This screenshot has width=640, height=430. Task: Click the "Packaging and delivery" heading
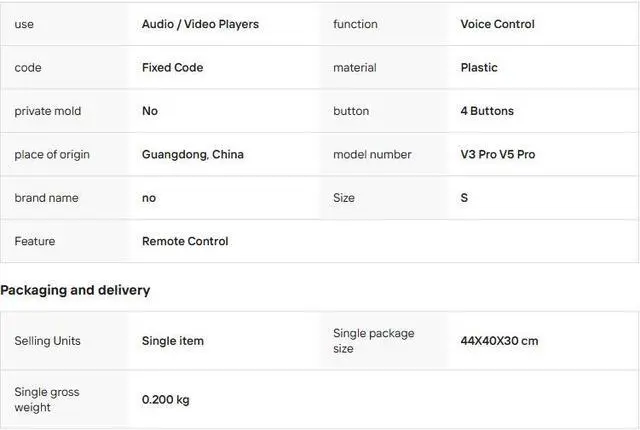pyautogui.click(x=75, y=290)
